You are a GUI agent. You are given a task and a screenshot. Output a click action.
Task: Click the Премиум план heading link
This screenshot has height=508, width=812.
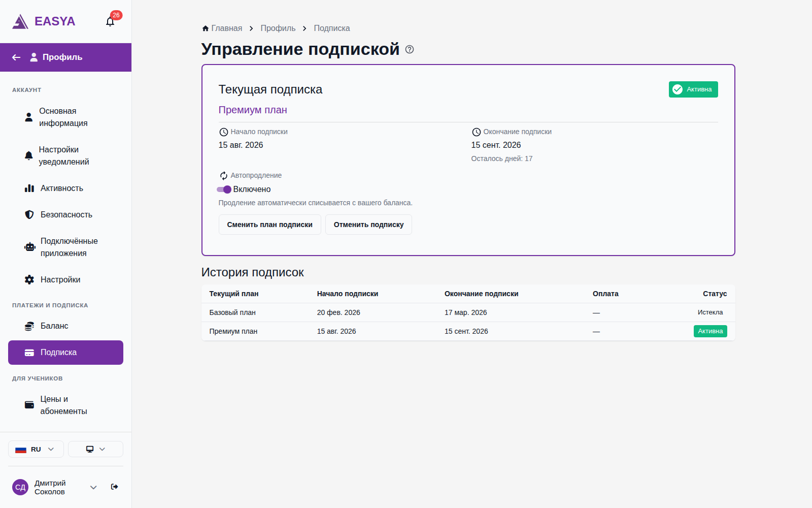(253, 110)
